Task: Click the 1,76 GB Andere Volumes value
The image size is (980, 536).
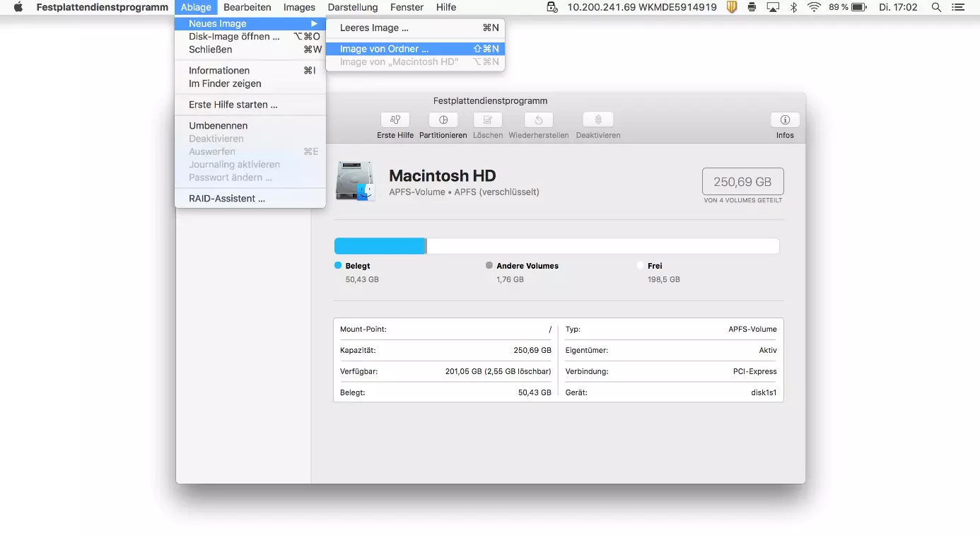Action: click(511, 279)
